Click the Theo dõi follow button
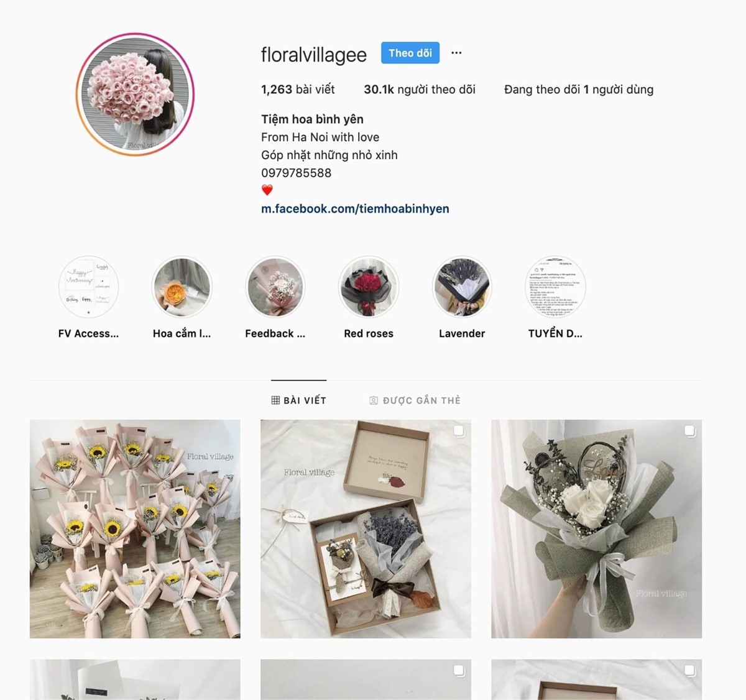Image resolution: width=746 pixels, height=700 pixels. [x=410, y=53]
